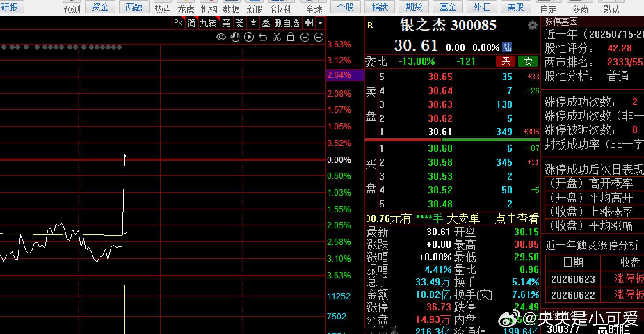Click the 最高 value 30.85

click(526, 244)
